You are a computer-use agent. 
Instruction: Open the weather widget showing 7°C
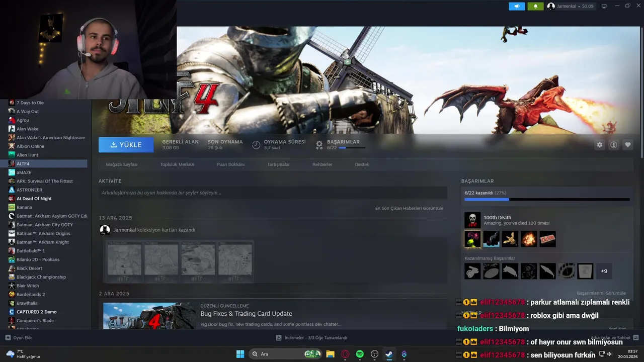pyautogui.click(x=23, y=354)
